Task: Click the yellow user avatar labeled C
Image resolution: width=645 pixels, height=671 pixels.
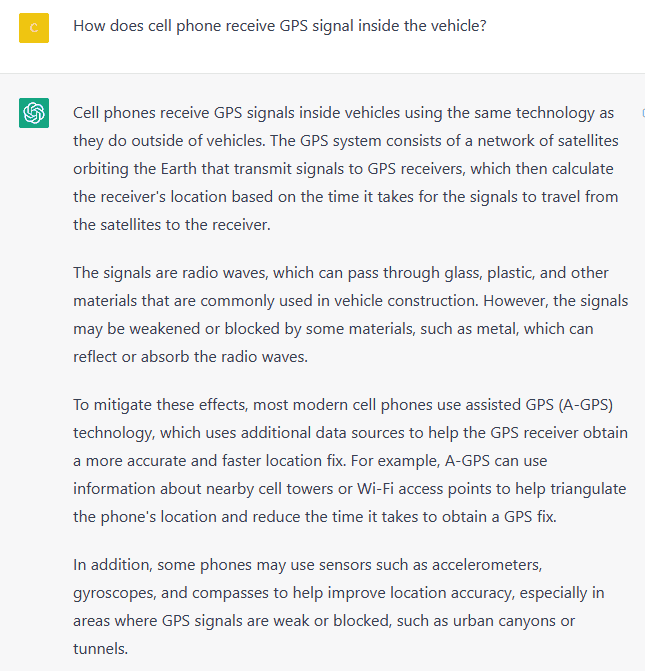Action: (x=34, y=28)
